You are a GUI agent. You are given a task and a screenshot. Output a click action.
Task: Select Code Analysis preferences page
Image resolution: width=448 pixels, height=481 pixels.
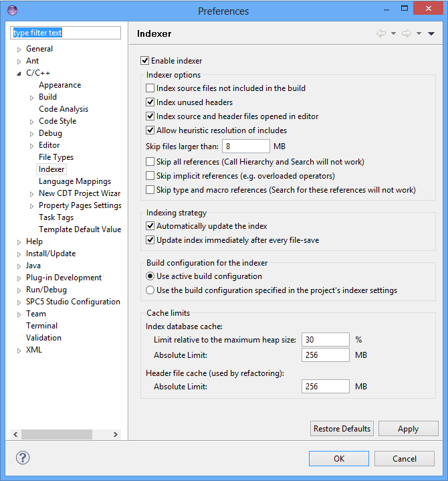[x=64, y=109]
